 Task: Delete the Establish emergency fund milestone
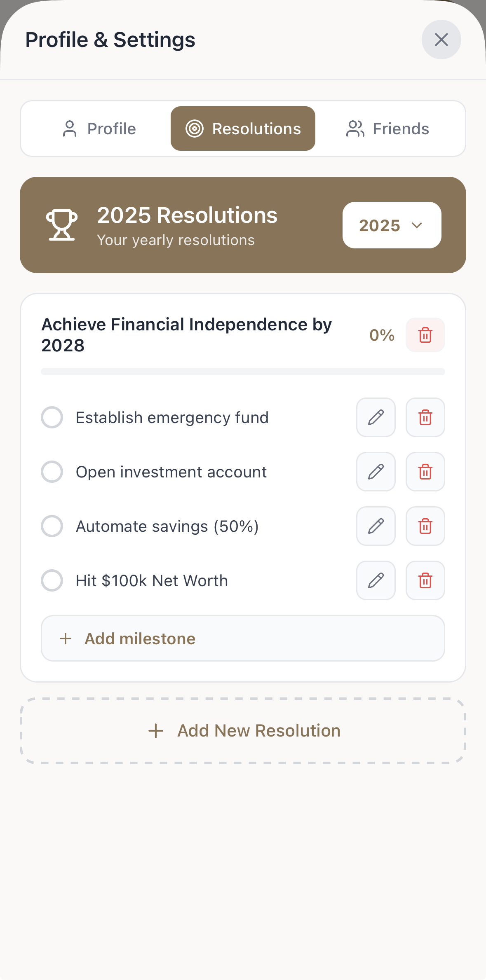pos(425,417)
